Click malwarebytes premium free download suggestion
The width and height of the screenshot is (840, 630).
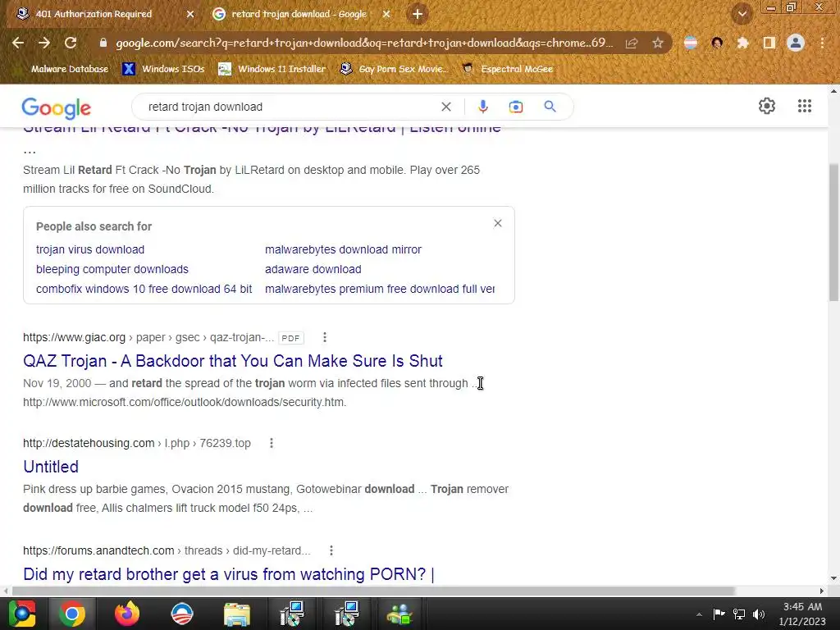pos(379,290)
